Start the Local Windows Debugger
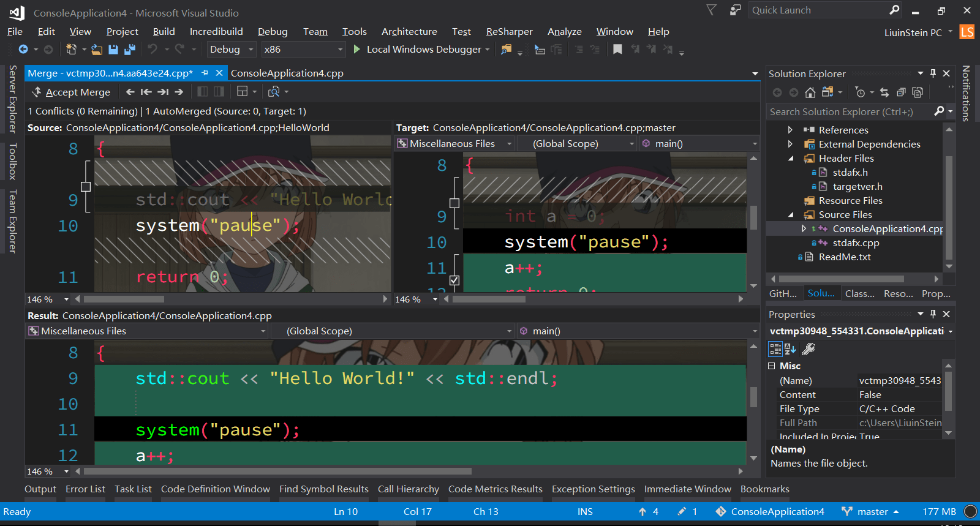Screen dimensions: 980x526 (x=418, y=50)
